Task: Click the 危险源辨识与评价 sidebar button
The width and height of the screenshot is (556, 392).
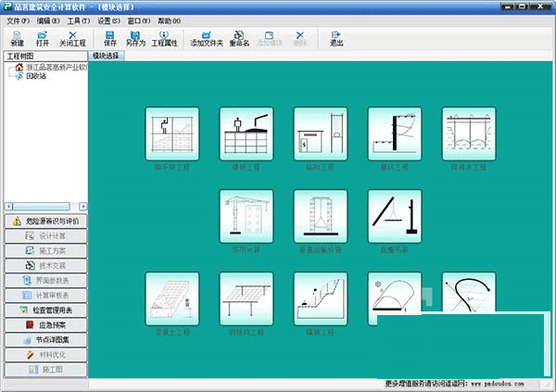Action: coord(44,221)
